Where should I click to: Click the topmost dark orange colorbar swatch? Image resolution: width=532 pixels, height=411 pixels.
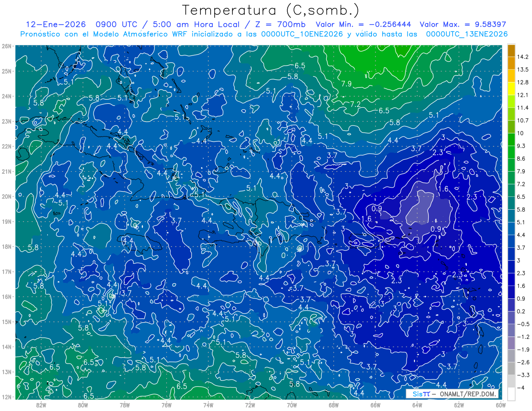pyautogui.click(x=511, y=51)
